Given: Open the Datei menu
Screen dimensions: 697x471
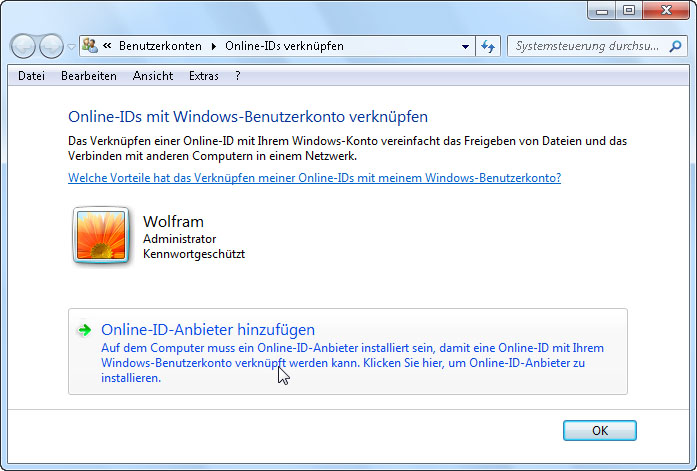Looking at the screenshot, I should tap(31, 76).
